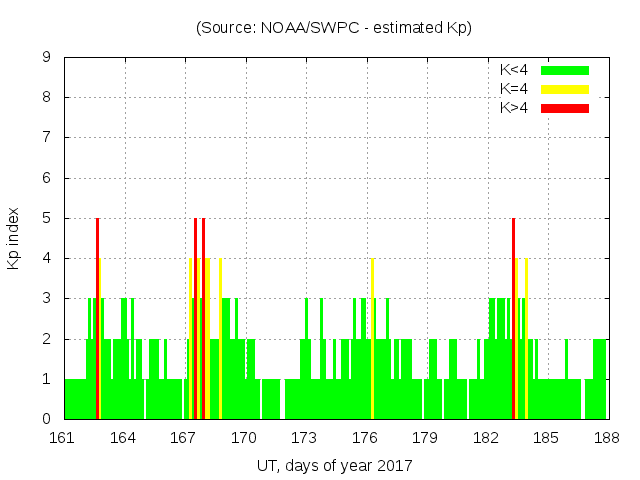
Task: Click the 'Kp index' y-axis label
Action: click(x=14, y=239)
